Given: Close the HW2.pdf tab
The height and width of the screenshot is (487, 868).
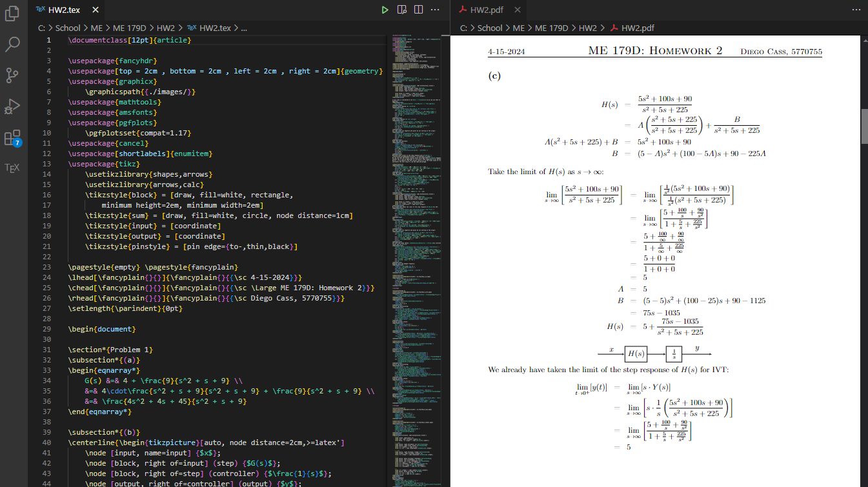Looking at the screenshot, I should 517,10.
